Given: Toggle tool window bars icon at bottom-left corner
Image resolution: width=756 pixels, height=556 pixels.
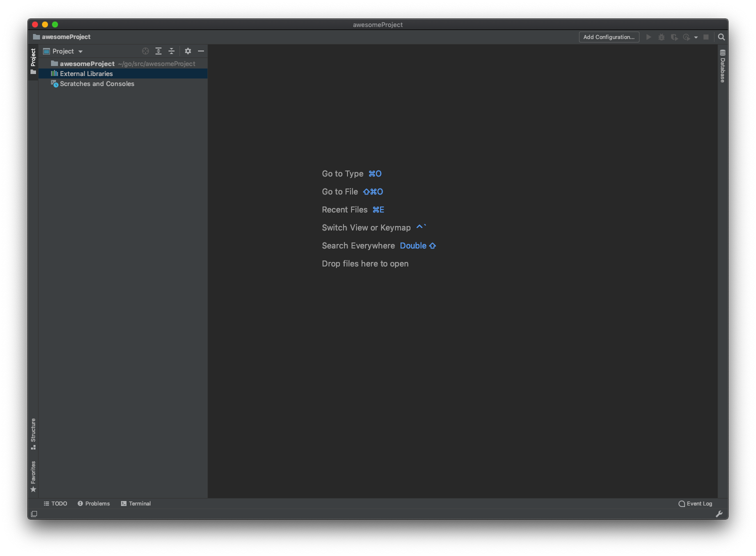Looking at the screenshot, I should pyautogui.click(x=34, y=514).
